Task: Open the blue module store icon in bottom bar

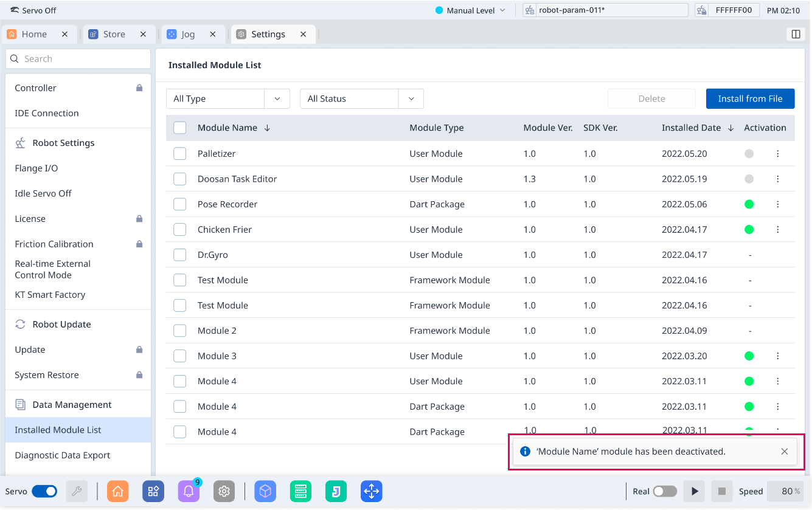Action: [153, 491]
